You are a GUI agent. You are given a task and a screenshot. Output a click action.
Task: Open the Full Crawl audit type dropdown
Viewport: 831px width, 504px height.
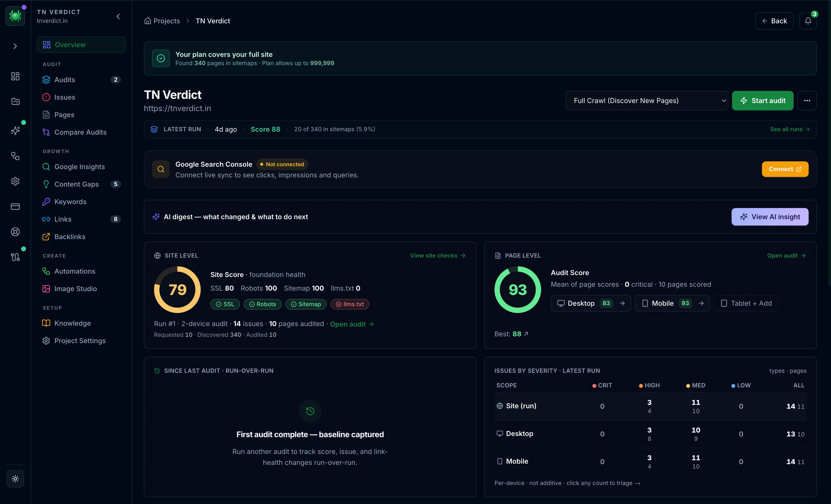pos(647,101)
